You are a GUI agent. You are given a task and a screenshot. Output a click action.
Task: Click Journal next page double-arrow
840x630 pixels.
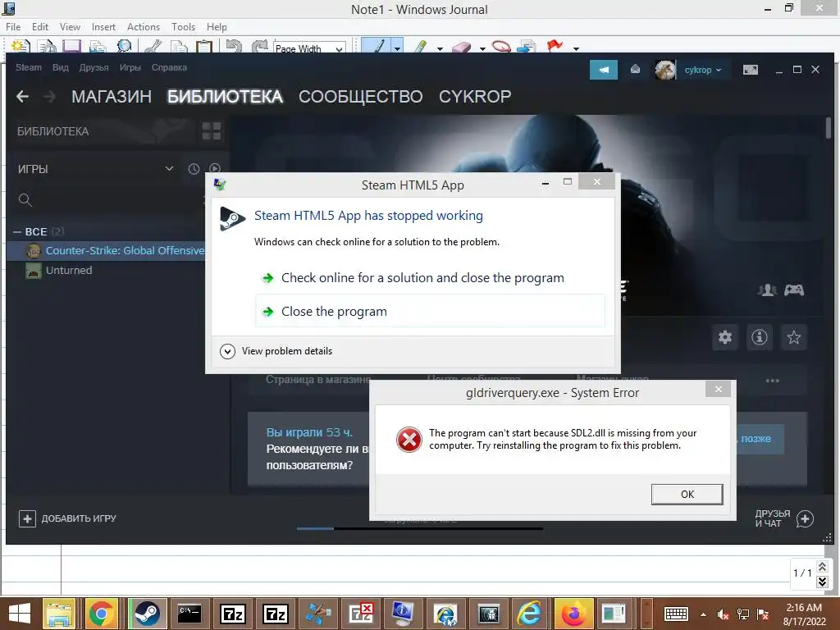coord(822,582)
